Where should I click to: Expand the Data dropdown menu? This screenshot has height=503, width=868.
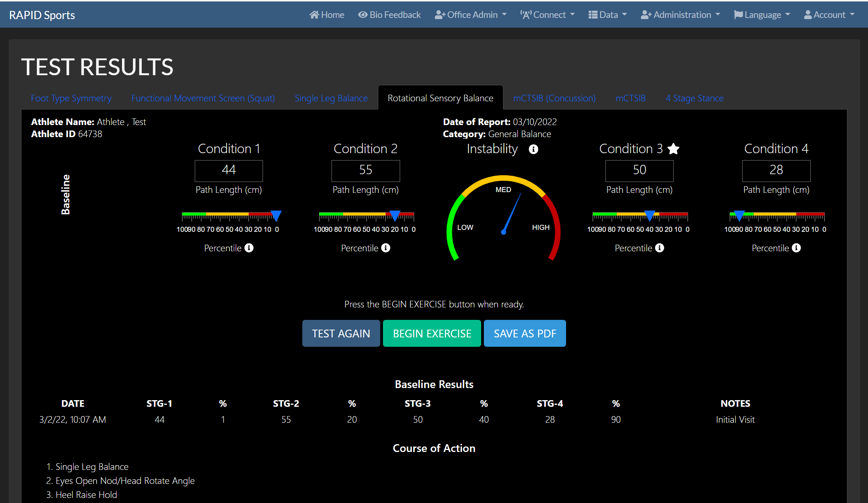[607, 15]
